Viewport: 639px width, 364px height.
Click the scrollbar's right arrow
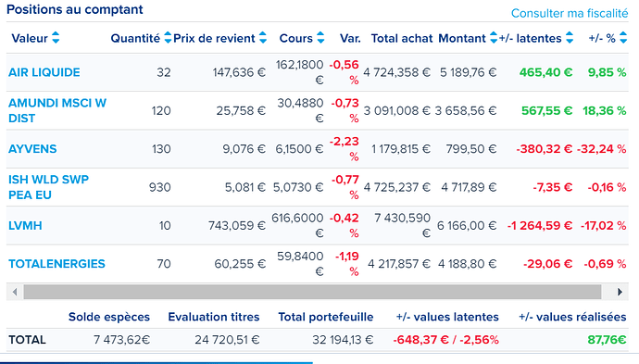(x=620, y=292)
